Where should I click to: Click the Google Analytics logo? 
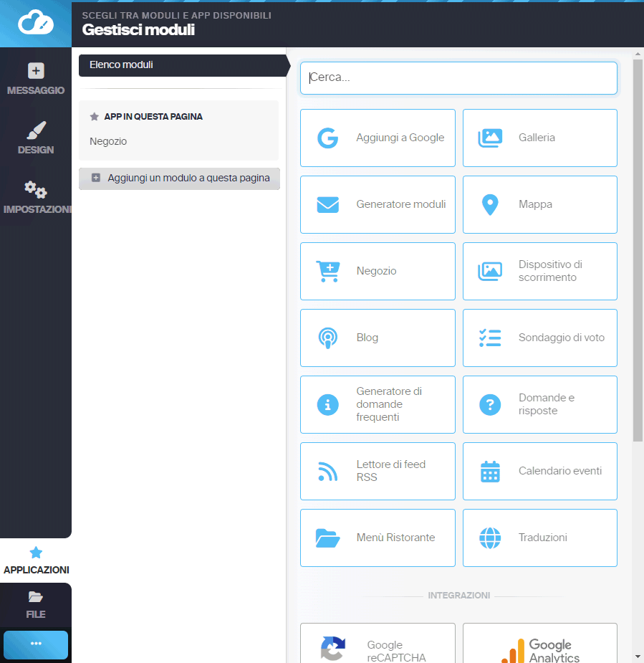pos(540,650)
